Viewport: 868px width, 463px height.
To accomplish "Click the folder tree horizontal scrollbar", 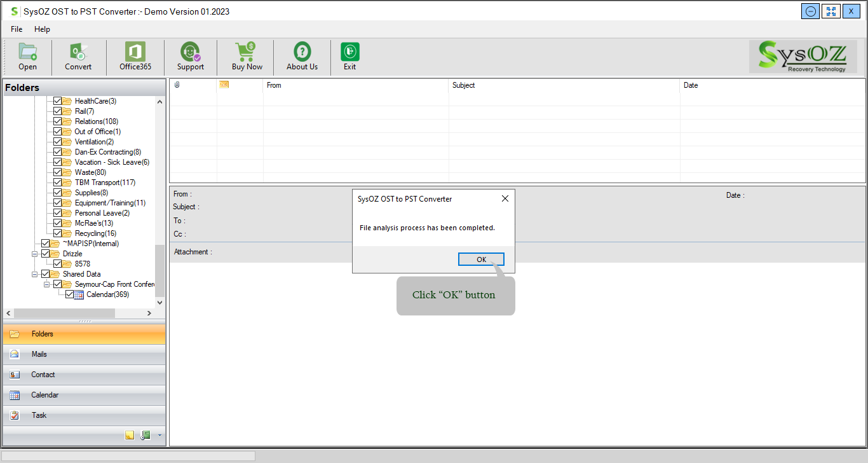I will coord(64,313).
